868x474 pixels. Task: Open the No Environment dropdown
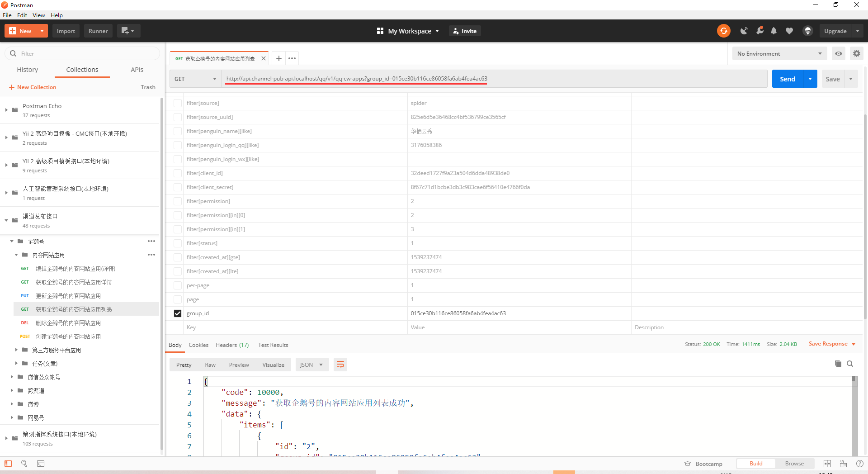[779, 53]
